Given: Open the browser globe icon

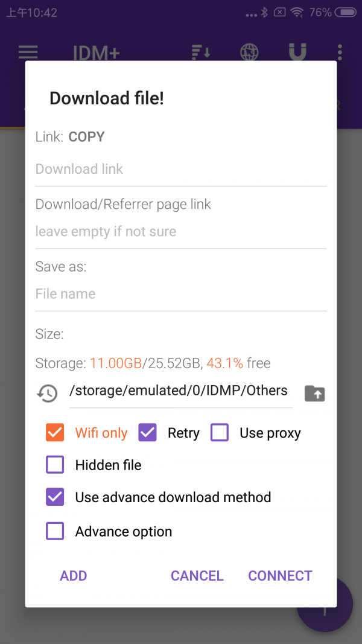Looking at the screenshot, I should click(249, 52).
